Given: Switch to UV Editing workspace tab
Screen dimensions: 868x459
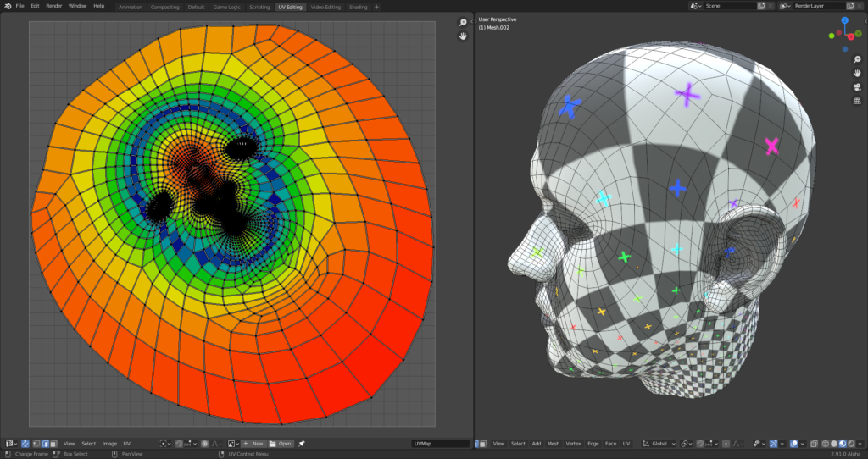Looking at the screenshot, I should pyautogui.click(x=290, y=7).
